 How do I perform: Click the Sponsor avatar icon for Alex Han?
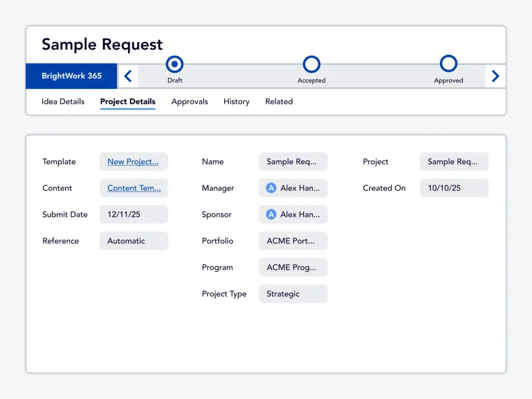coord(271,215)
